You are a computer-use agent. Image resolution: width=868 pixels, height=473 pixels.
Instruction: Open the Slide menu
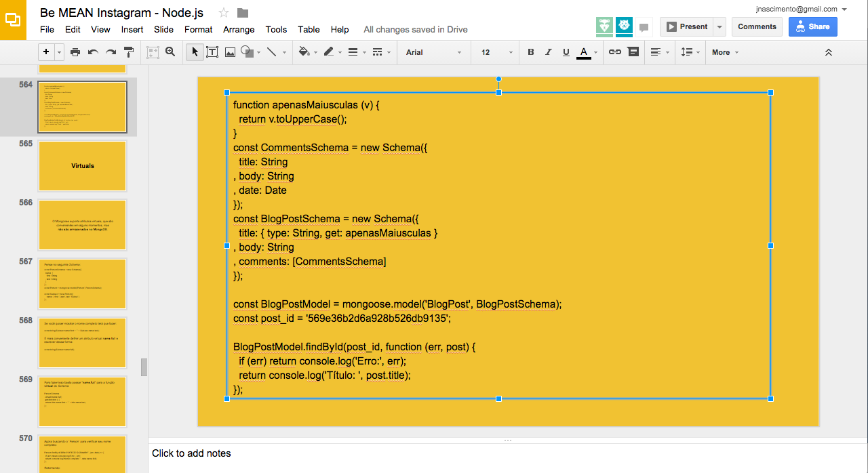pos(164,29)
